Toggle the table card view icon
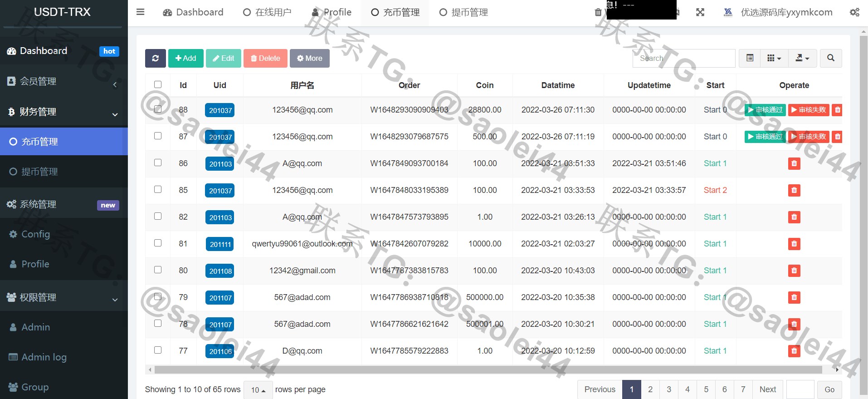The image size is (868, 399). [750, 58]
